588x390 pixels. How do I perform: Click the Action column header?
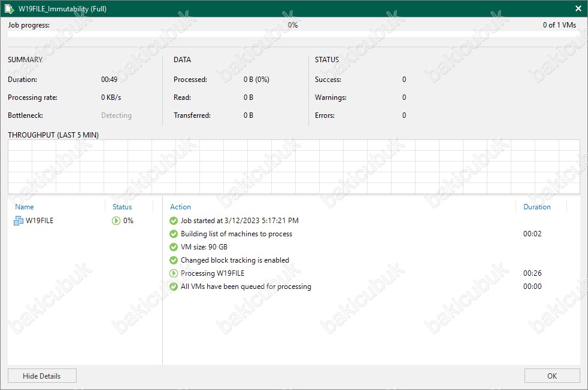pos(180,207)
